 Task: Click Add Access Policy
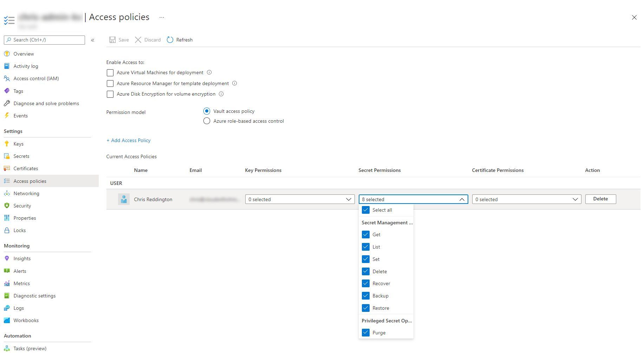pyautogui.click(x=128, y=140)
